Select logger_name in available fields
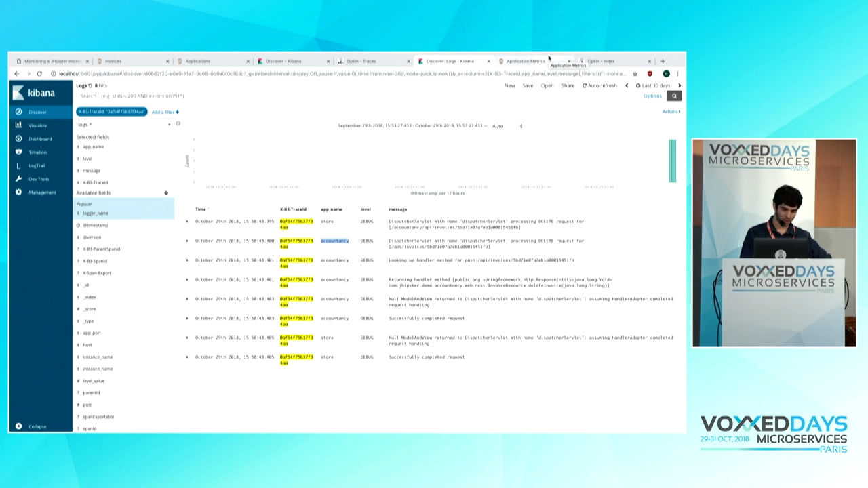 pyautogui.click(x=96, y=213)
